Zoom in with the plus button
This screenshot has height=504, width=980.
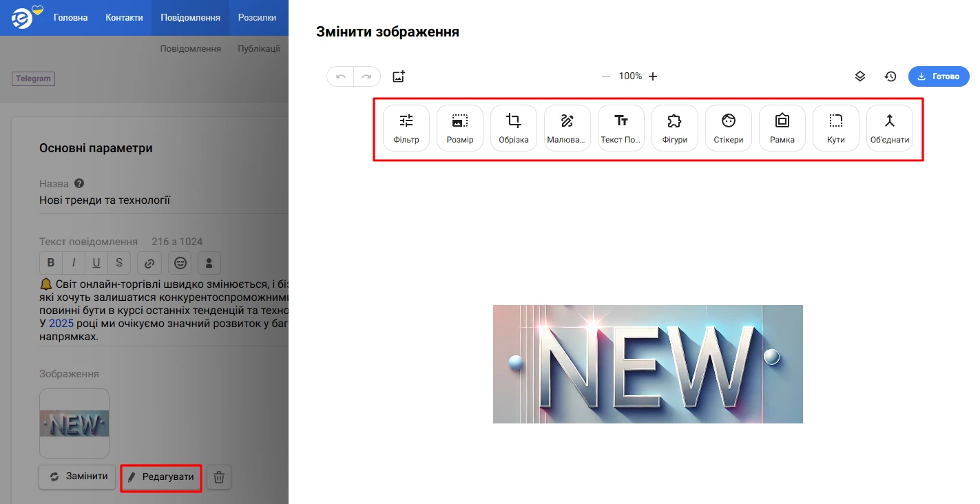[x=653, y=76]
